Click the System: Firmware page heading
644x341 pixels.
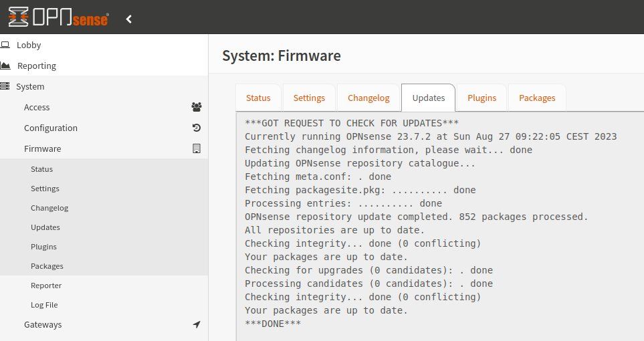(282, 55)
